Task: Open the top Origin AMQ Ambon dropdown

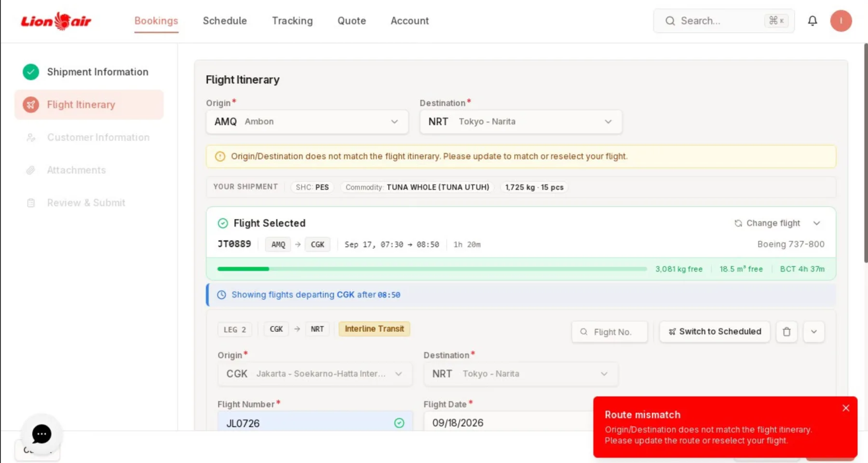Action: tap(307, 122)
